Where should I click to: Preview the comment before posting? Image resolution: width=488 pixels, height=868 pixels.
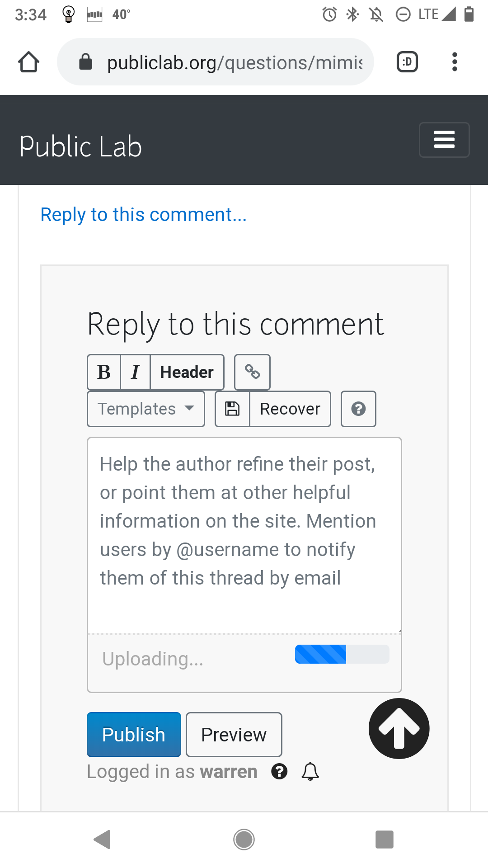tap(234, 734)
